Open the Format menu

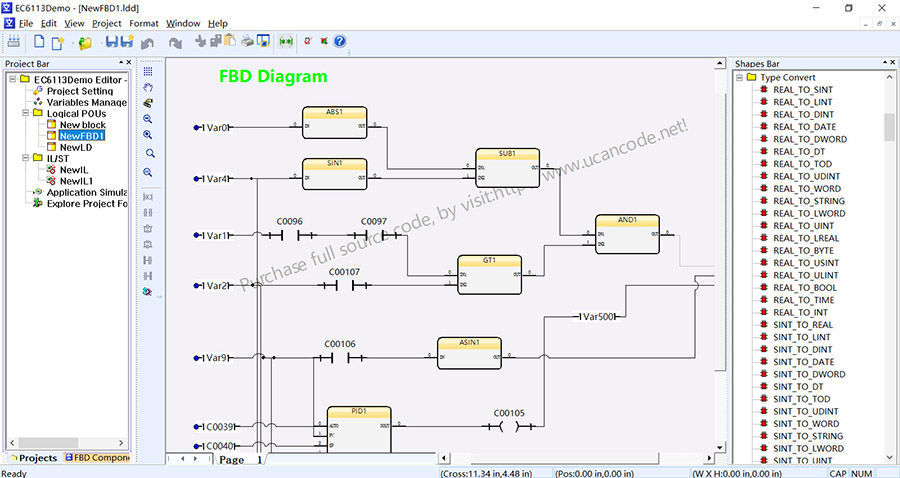(143, 24)
